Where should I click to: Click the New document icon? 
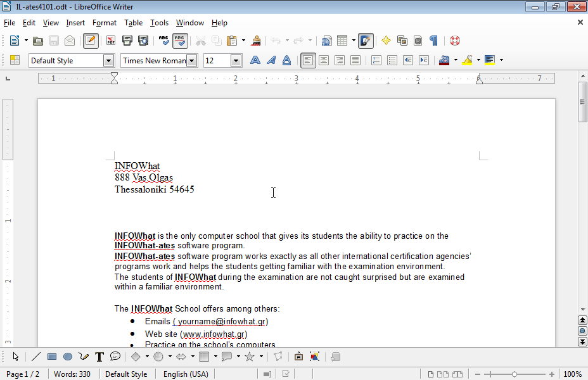[x=14, y=41]
